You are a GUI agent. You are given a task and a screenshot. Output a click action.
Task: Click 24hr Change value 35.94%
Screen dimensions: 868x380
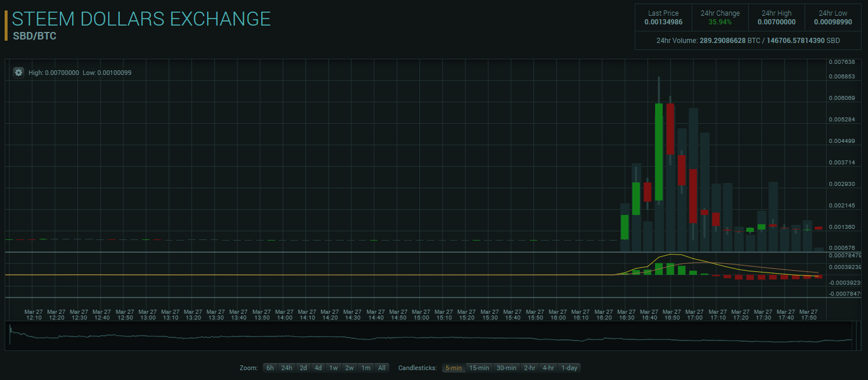[720, 22]
